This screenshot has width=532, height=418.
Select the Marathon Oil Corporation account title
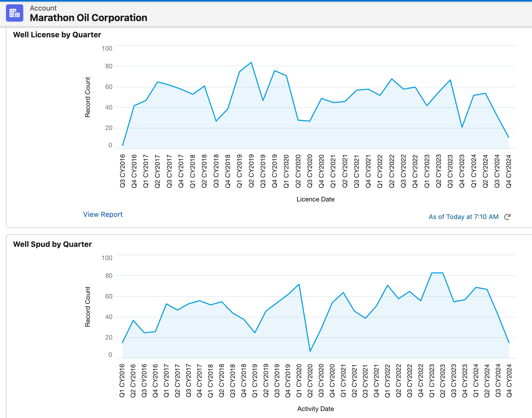(88, 18)
